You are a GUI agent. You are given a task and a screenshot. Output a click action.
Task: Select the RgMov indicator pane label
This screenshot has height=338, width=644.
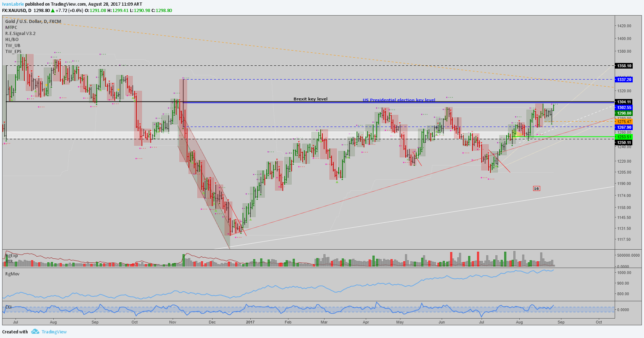[12, 274]
